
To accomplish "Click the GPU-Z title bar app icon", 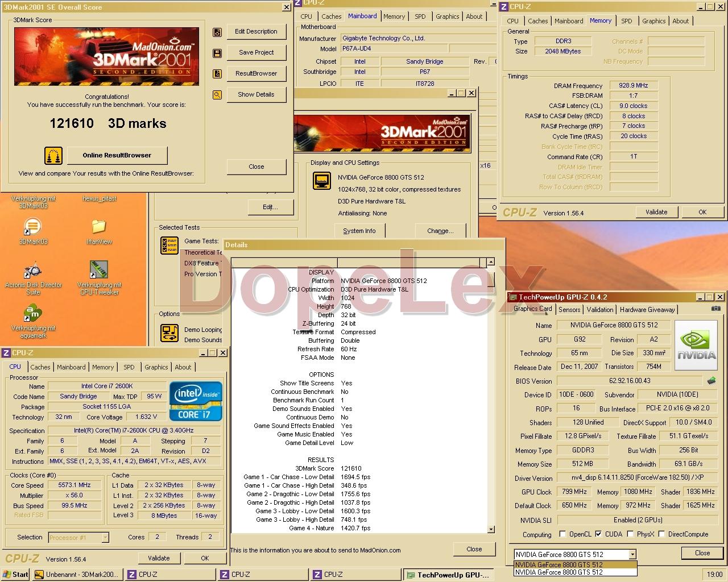I will (x=513, y=297).
